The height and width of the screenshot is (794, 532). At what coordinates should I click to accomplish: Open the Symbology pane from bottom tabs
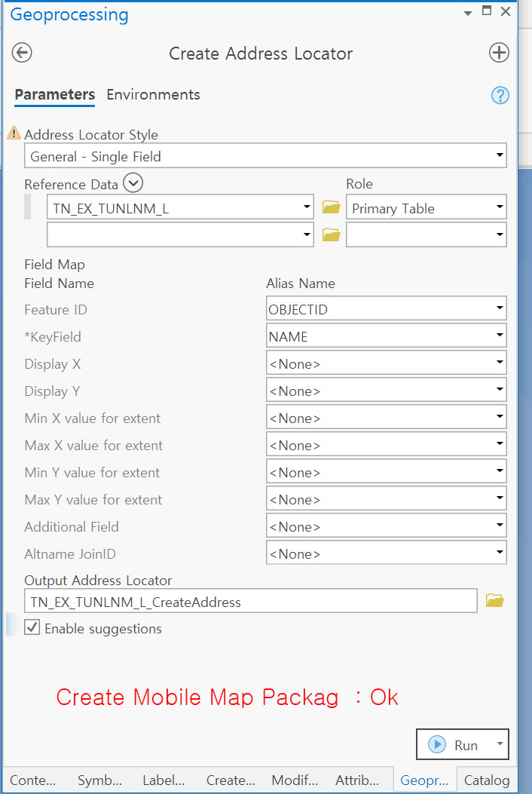pos(99,780)
